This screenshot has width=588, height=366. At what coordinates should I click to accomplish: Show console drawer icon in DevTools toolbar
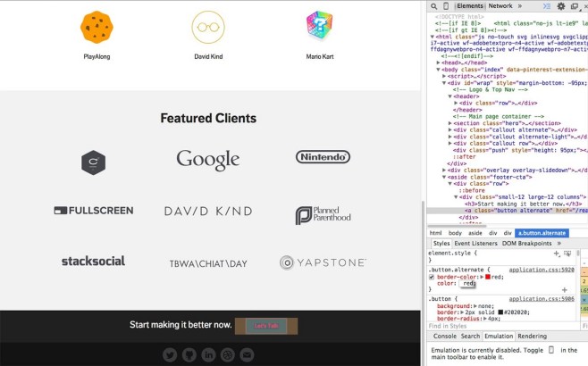(x=547, y=6)
